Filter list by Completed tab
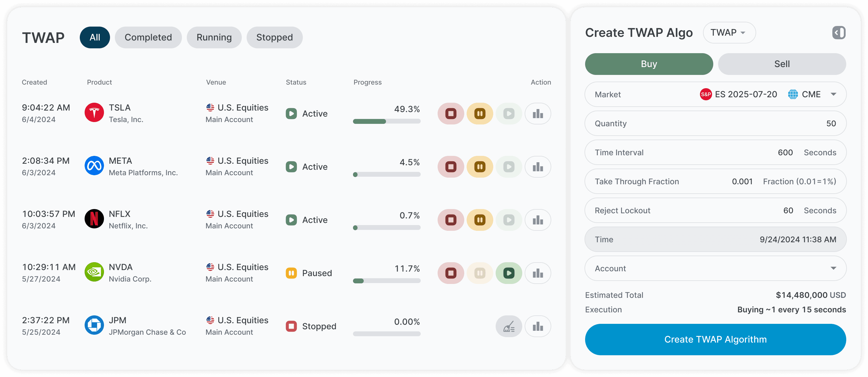 (x=148, y=37)
